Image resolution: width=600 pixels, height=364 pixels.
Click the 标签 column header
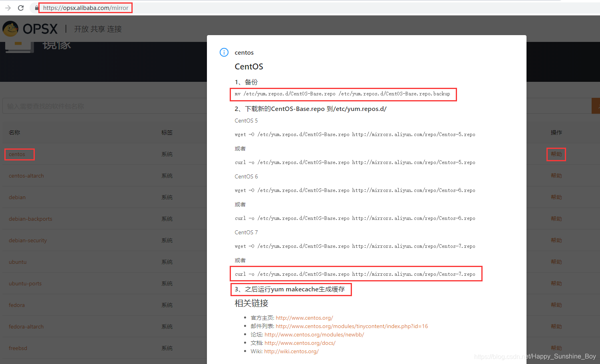167,133
